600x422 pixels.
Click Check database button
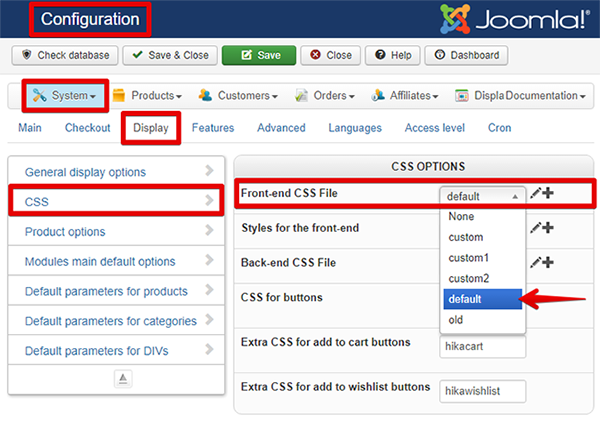[x=65, y=55]
